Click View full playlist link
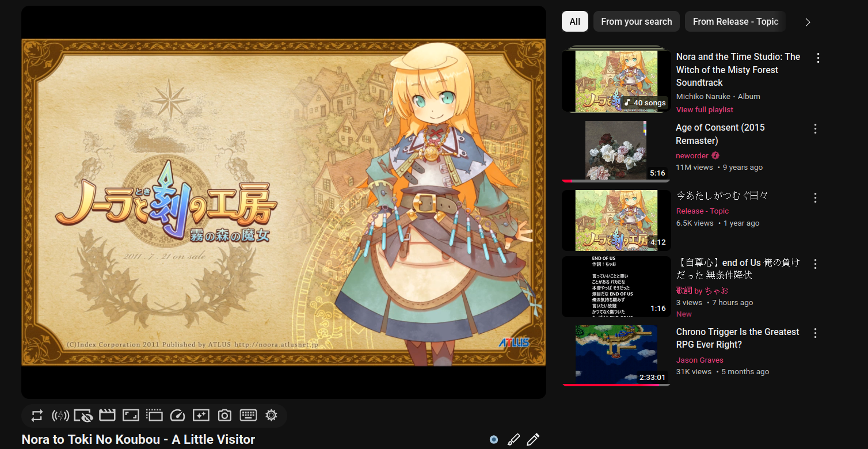Screen dimensions: 868x449 pyautogui.click(x=705, y=109)
